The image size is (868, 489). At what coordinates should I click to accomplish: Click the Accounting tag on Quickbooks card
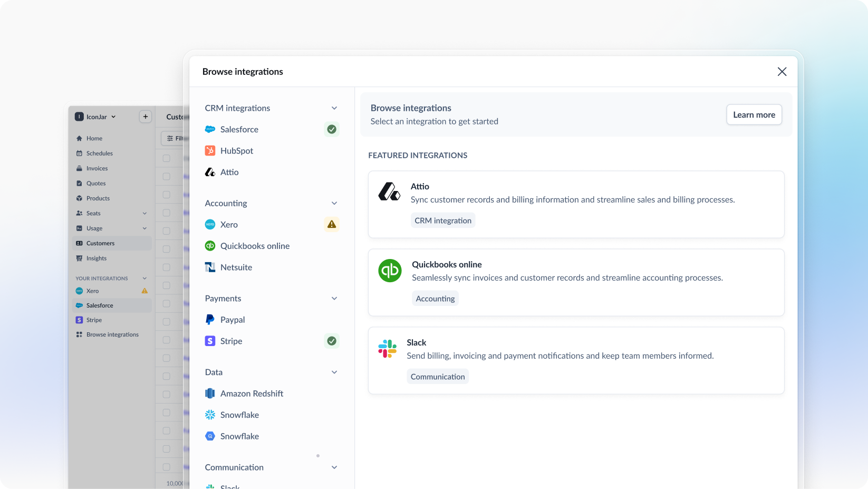[435, 299]
